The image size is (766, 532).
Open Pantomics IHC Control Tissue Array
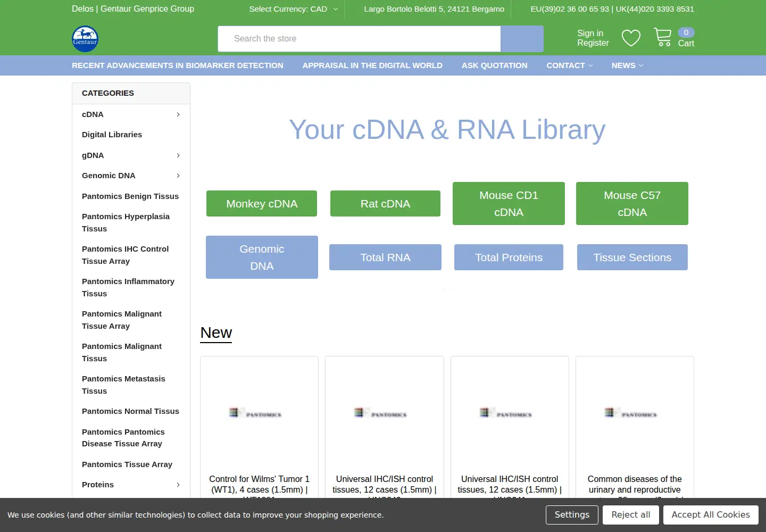pyautogui.click(x=125, y=255)
